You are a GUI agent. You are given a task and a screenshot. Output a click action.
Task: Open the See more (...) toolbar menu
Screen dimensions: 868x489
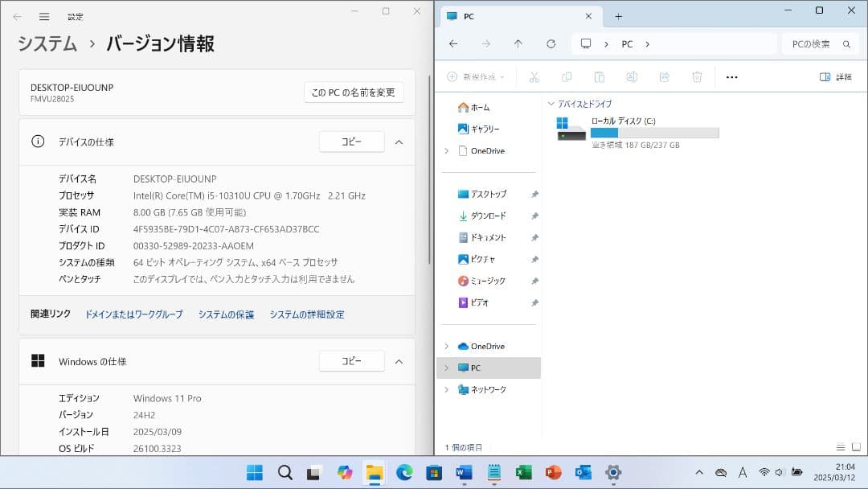(x=731, y=76)
